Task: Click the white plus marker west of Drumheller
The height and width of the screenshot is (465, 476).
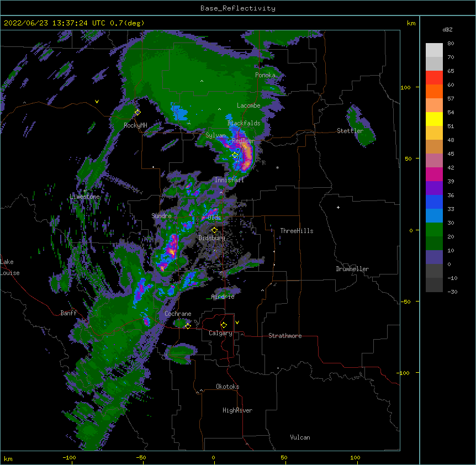Action: click(338, 207)
